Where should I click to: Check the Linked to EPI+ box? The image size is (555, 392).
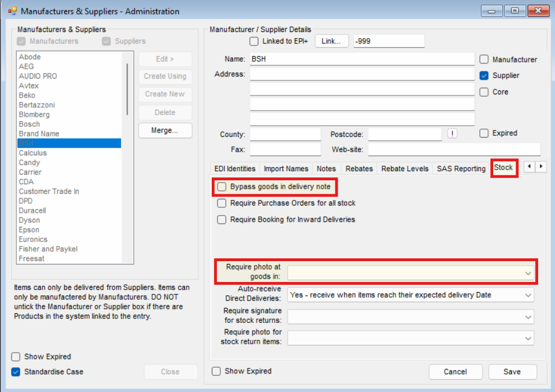pos(253,42)
